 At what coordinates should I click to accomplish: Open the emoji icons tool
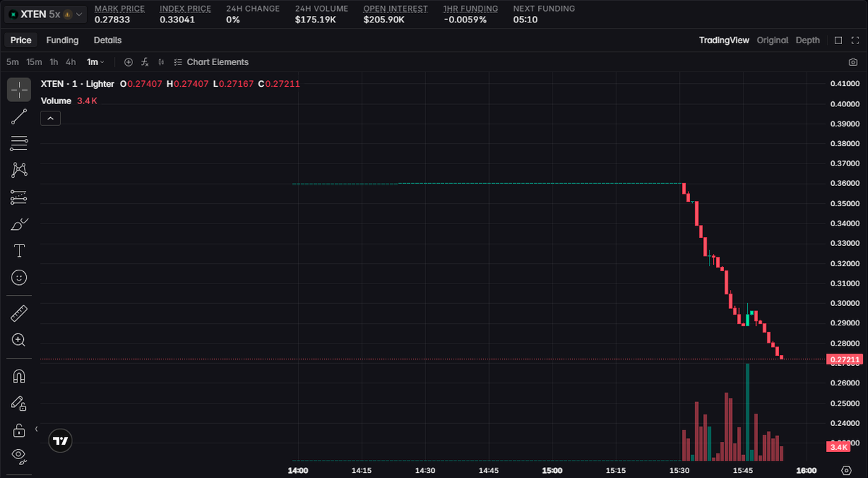tap(19, 277)
